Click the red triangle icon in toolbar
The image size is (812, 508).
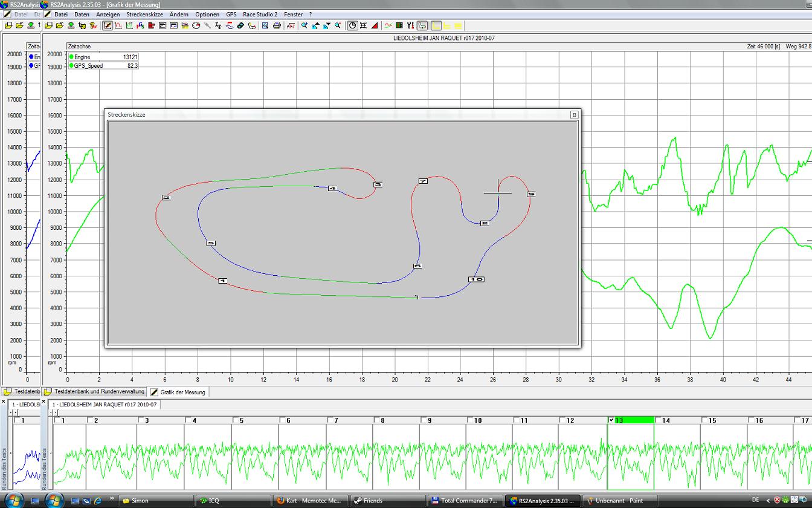(375, 25)
